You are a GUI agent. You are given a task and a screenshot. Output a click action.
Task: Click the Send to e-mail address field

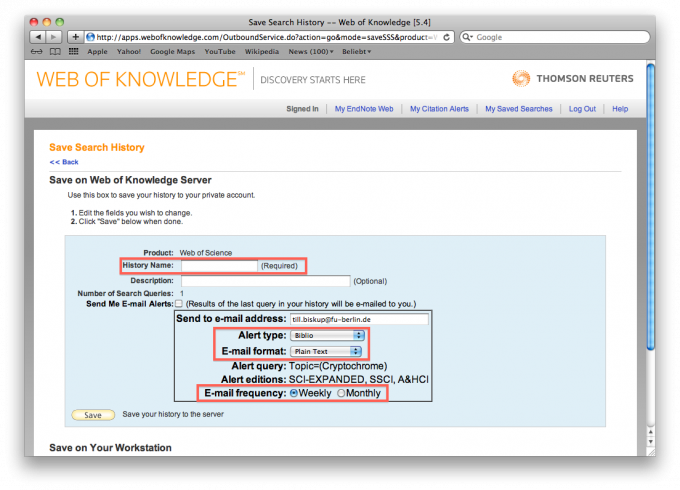pos(359,319)
